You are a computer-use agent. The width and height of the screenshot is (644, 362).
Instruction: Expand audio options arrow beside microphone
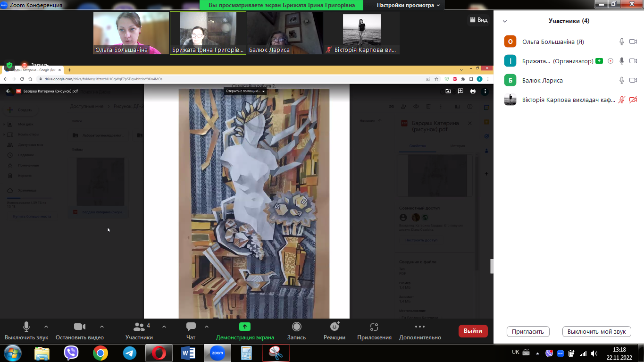click(x=46, y=327)
